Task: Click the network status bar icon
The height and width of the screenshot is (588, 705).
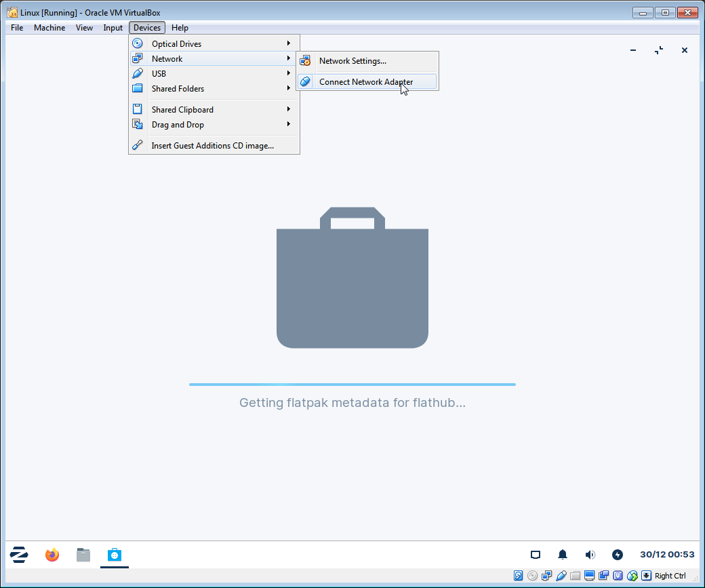Action: pos(547,575)
